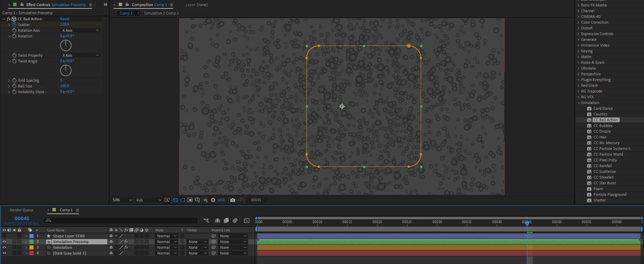Hide the Simulation Precomp layer
644x264 pixels.
pos(4,242)
